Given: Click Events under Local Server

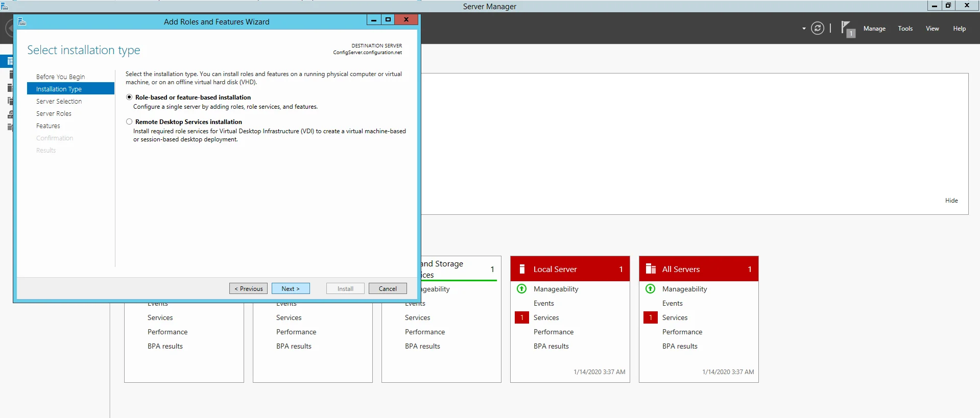Looking at the screenshot, I should [x=543, y=303].
